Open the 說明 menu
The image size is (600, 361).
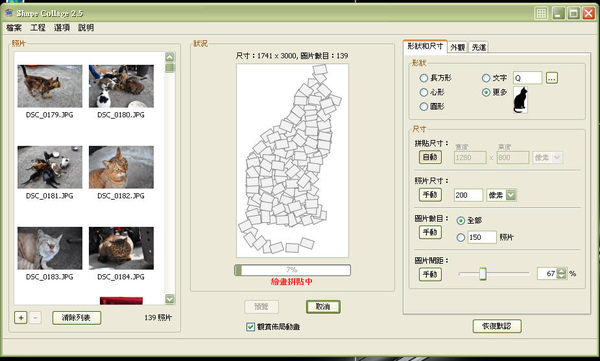[x=86, y=28]
